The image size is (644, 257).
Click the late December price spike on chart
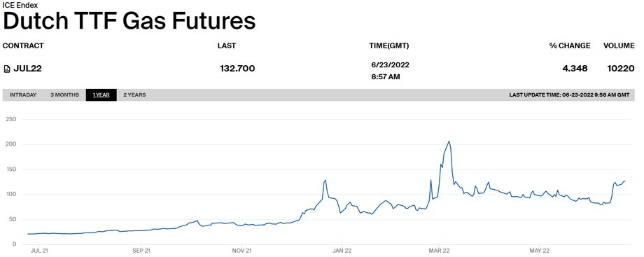(325, 180)
